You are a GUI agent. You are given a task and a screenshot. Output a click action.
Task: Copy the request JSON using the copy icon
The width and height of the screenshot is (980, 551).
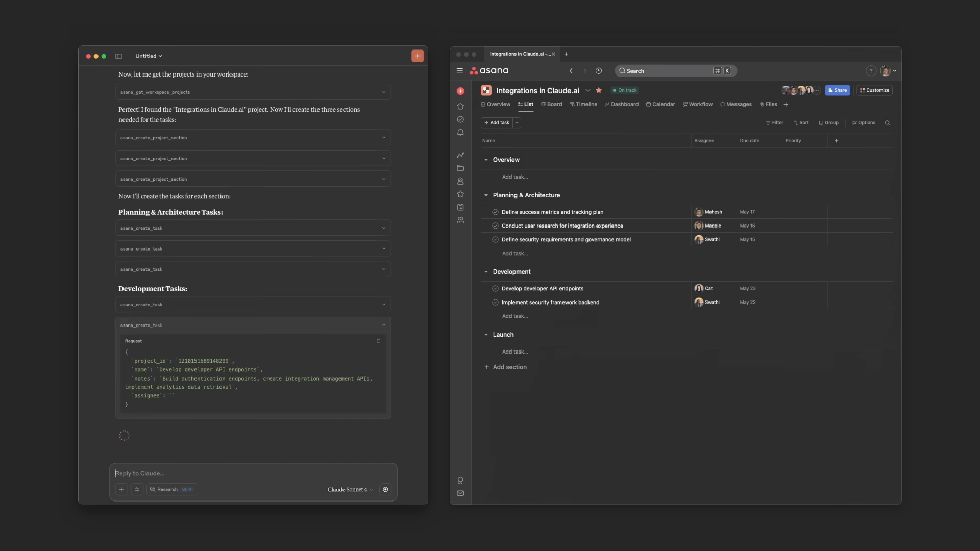[378, 341]
